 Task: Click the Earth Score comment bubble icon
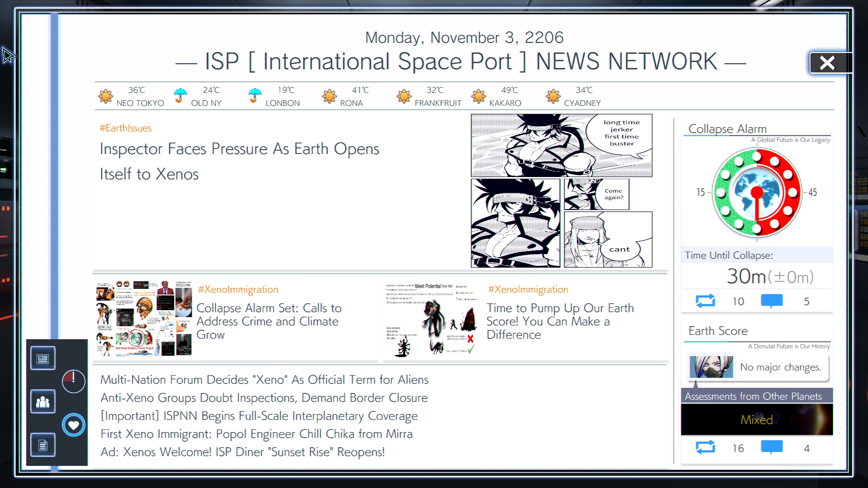pyautogui.click(x=772, y=447)
